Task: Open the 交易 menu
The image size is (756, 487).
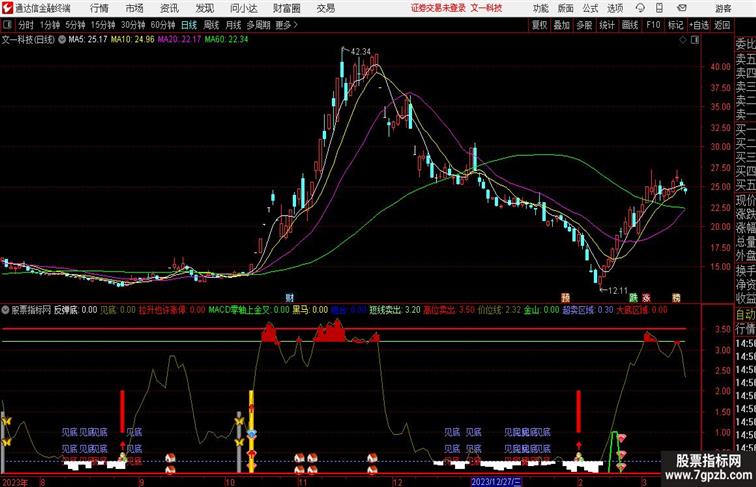Action: [325, 8]
